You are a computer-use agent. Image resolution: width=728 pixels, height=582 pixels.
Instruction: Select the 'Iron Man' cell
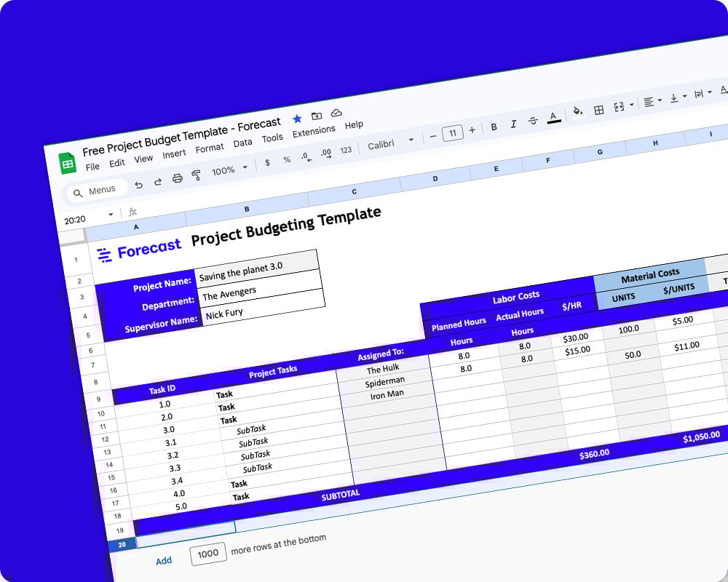tap(387, 395)
